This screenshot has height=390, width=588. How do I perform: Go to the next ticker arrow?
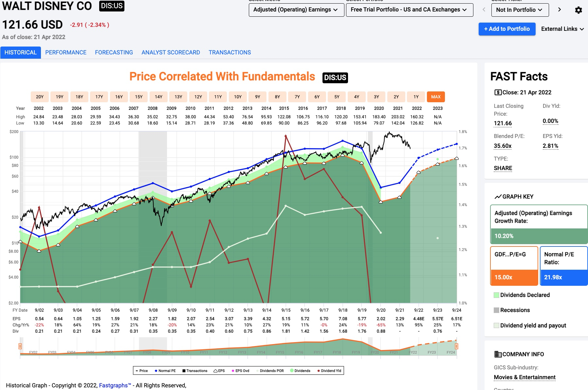tap(560, 10)
